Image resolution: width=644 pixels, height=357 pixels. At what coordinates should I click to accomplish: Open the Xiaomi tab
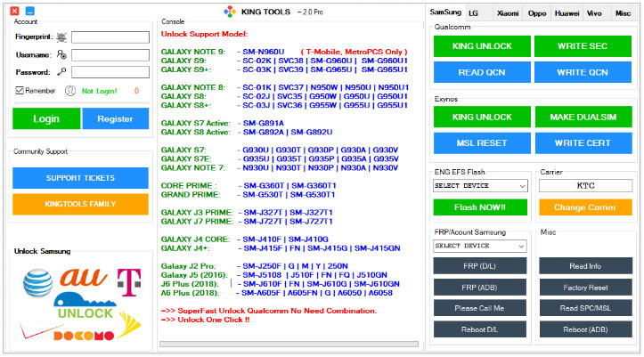[508, 13]
